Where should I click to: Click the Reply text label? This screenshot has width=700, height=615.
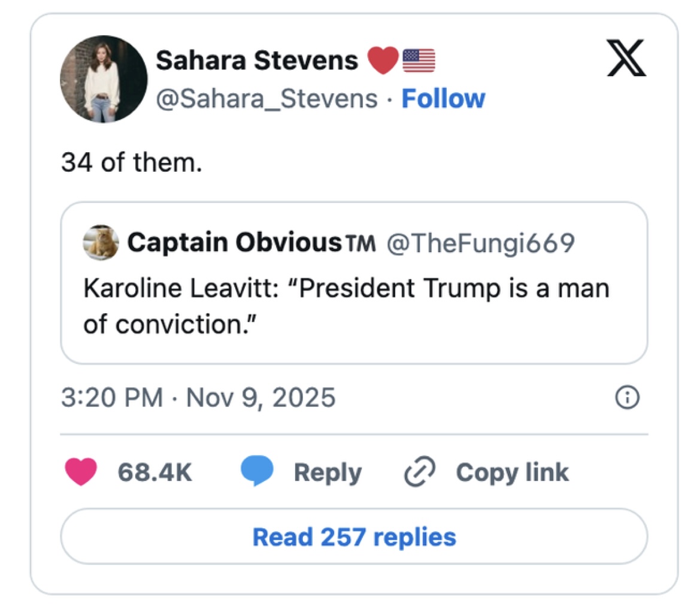(x=328, y=472)
